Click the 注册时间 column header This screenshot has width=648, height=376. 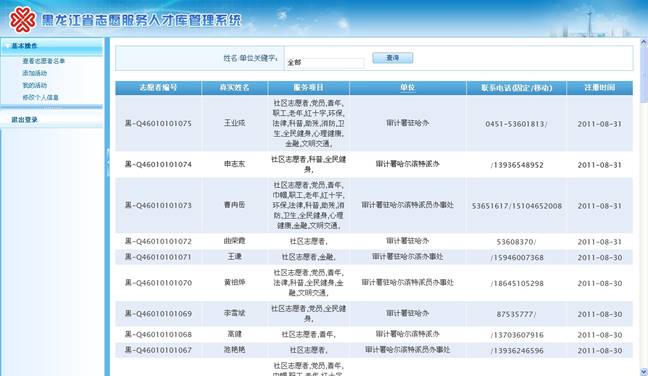600,88
